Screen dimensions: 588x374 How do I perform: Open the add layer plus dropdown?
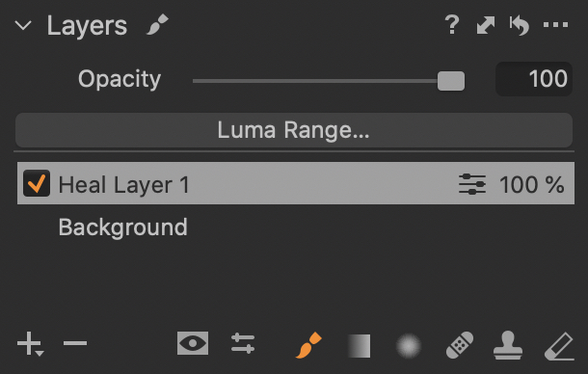point(31,343)
